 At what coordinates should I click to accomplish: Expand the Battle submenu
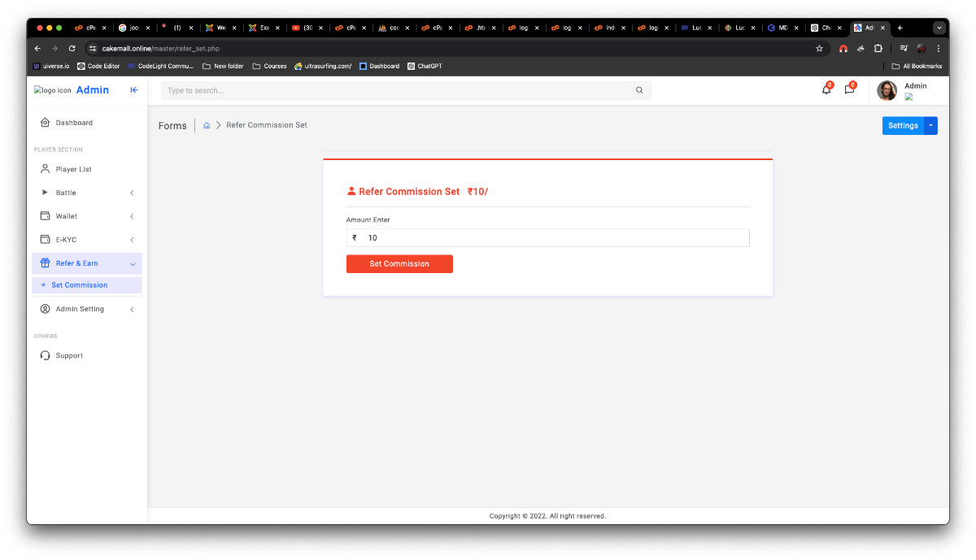(87, 193)
